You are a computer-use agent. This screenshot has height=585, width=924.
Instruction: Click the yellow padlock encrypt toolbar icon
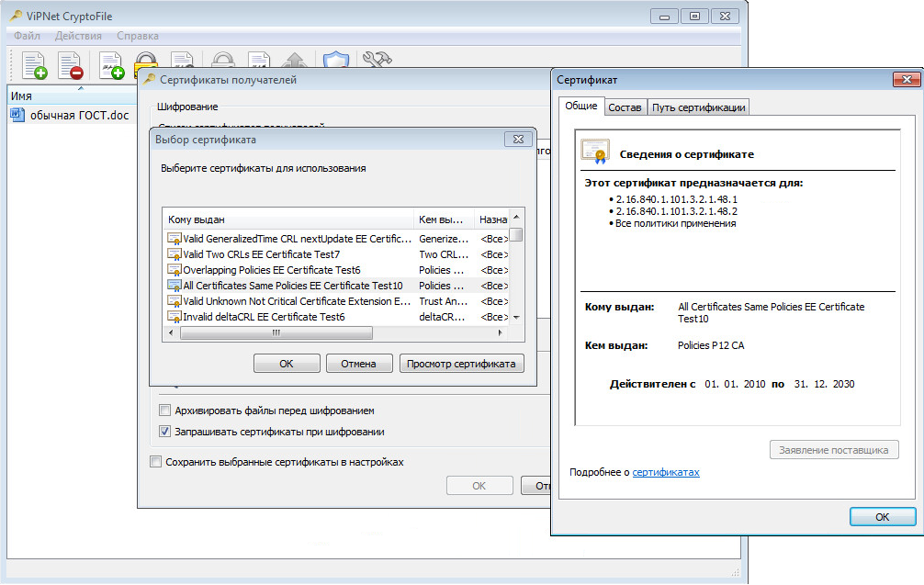(145, 61)
